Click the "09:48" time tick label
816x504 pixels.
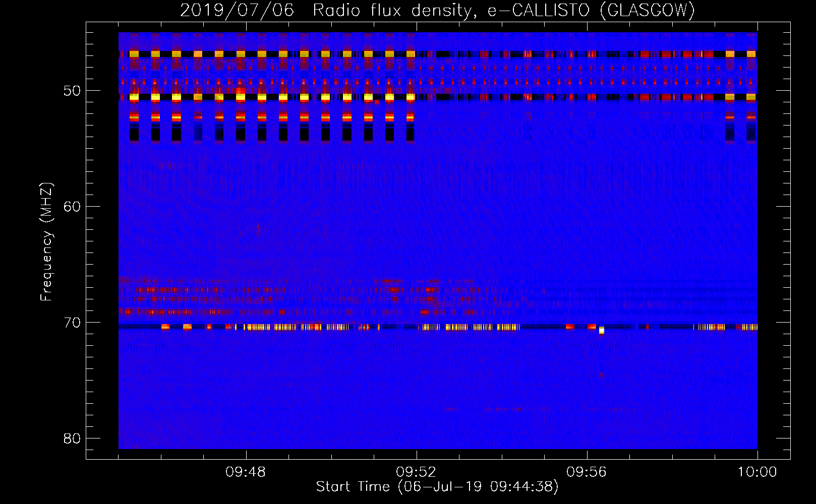click(246, 472)
